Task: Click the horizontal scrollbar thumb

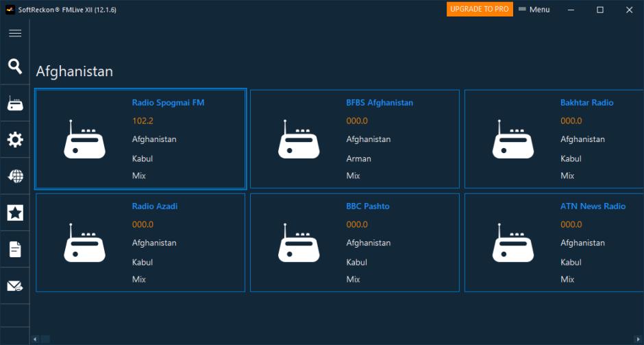Action: point(45,340)
